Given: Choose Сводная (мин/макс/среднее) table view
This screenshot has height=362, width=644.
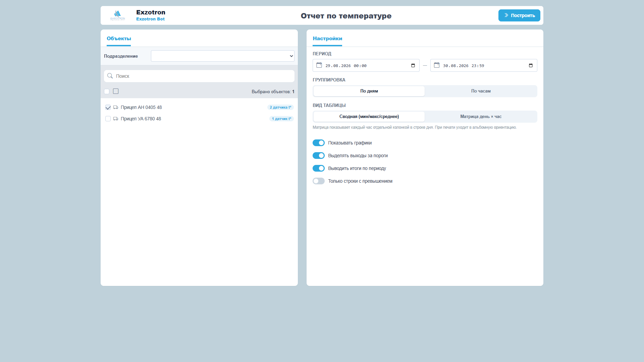Looking at the screenshot, I should tap(369, 117).
